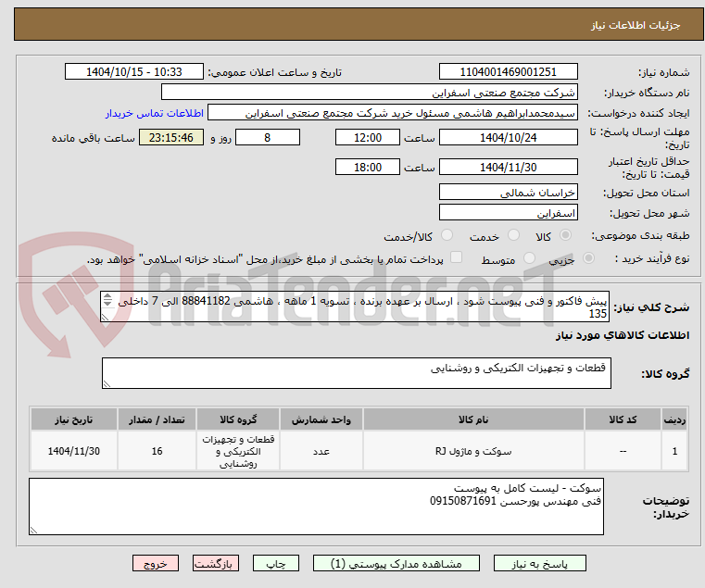Image resolution: width=705 pixels, height=588 pixels.
Task: Click the resize grip of buyer notes textarea
Action: coord(33,531)
